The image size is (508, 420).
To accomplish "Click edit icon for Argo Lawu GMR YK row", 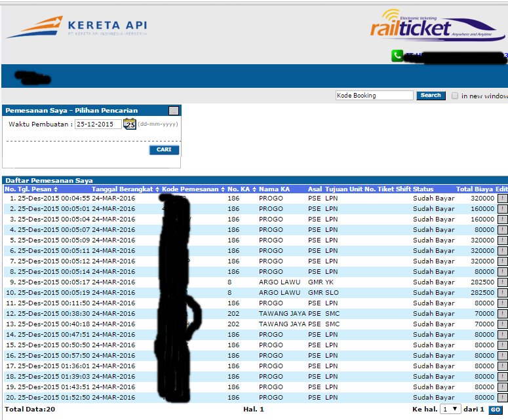I will click(x=503, y=282).
